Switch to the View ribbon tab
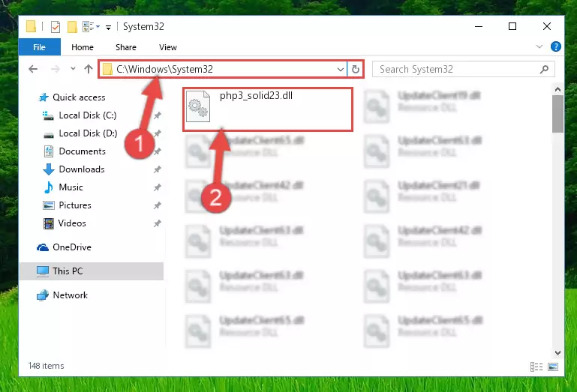This screenshot has height=392, width=577. pos(168,47)
